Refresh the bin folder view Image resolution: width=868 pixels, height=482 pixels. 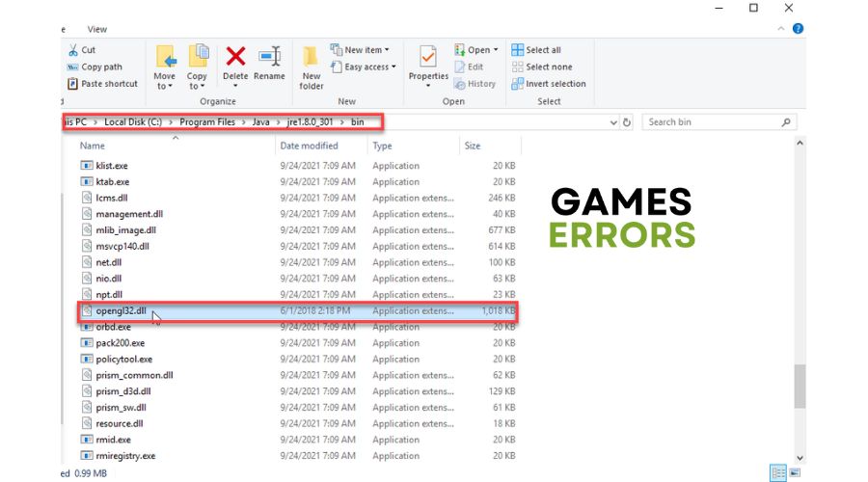pyautogui.click(x=627, y=122)
